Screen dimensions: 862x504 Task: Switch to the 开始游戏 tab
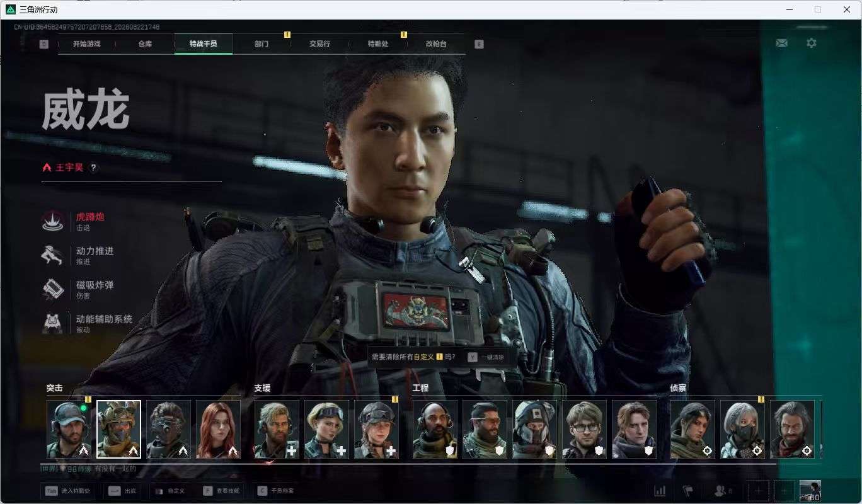tap(86, 44)
